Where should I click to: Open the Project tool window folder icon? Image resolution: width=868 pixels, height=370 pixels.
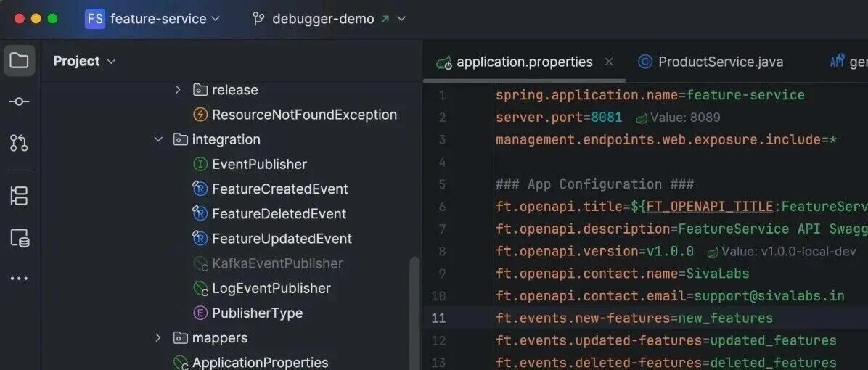20,60
